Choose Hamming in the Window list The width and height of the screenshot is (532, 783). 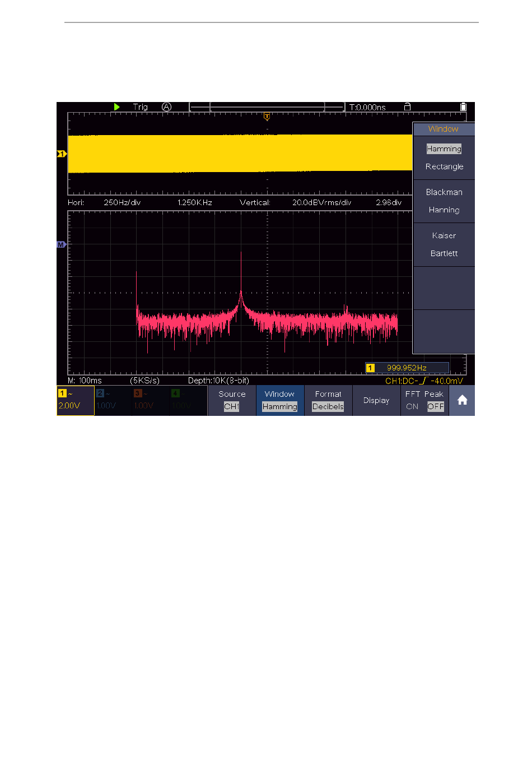444,149
